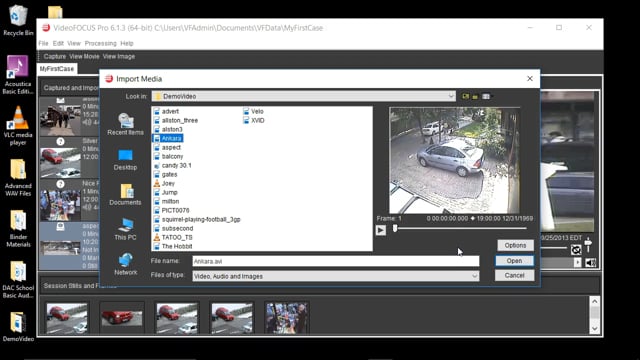This screenshot has height=360, width=640.
Task: Click the File name input field
Action: [x=336, y=261]
